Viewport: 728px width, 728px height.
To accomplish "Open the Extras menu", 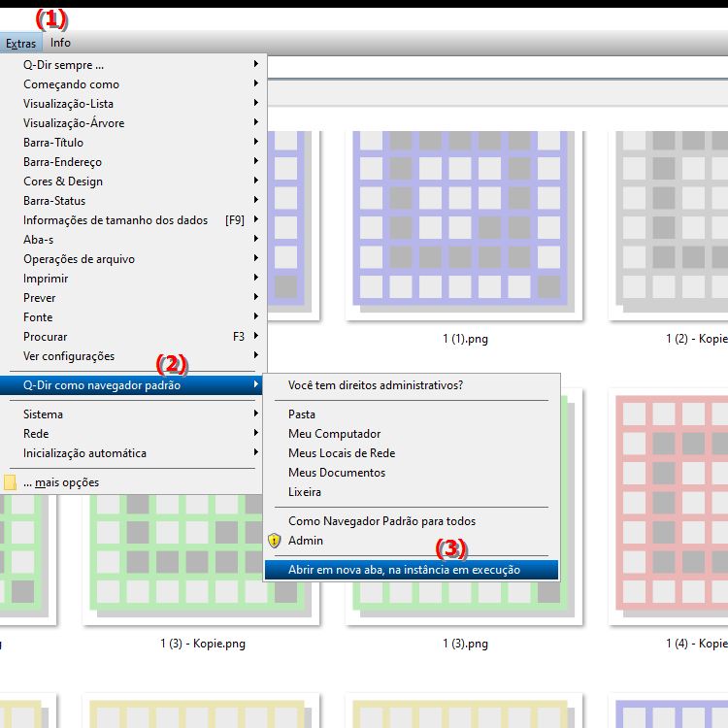I will tap(21, 43).
